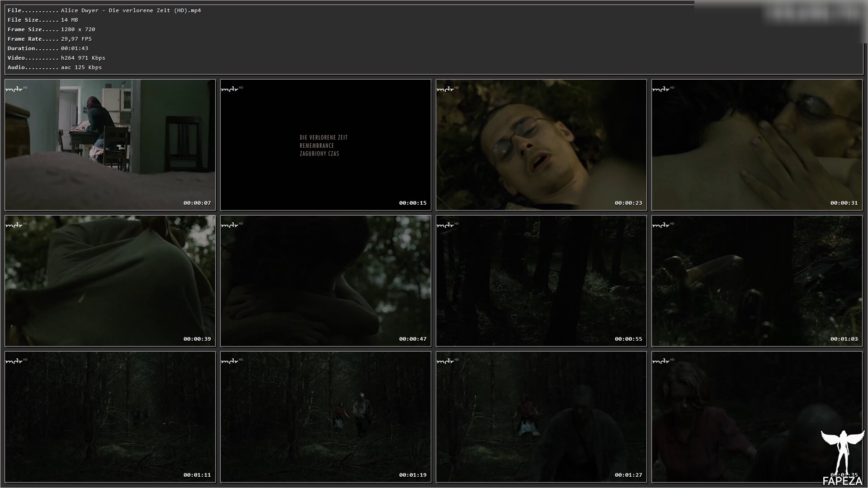Viewport: 868px width, 488px height.
Task: Click the 'ZAGUBIONY CZAS' title text
Action: (319, 154)
